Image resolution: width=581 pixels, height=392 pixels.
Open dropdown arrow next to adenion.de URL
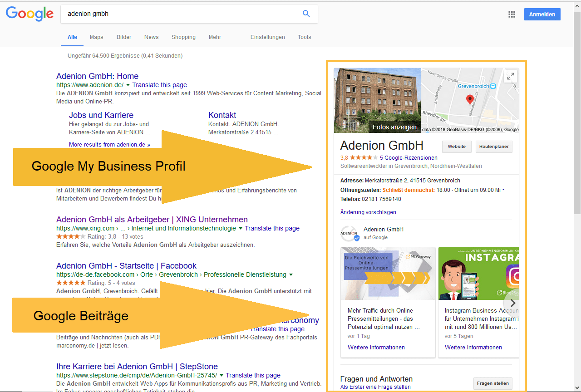pyautogui.click(x=128, y=85)
